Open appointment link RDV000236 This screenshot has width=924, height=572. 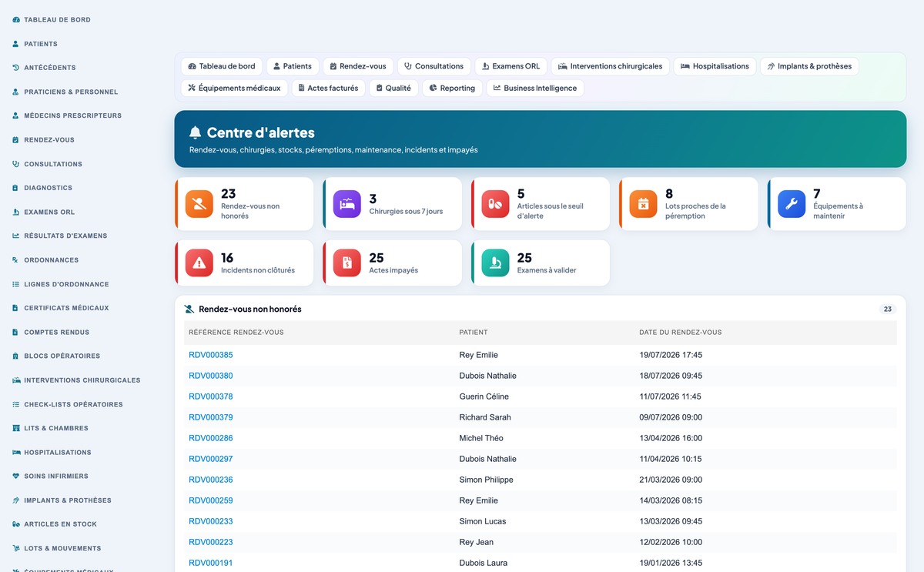(x=211, y=480)
